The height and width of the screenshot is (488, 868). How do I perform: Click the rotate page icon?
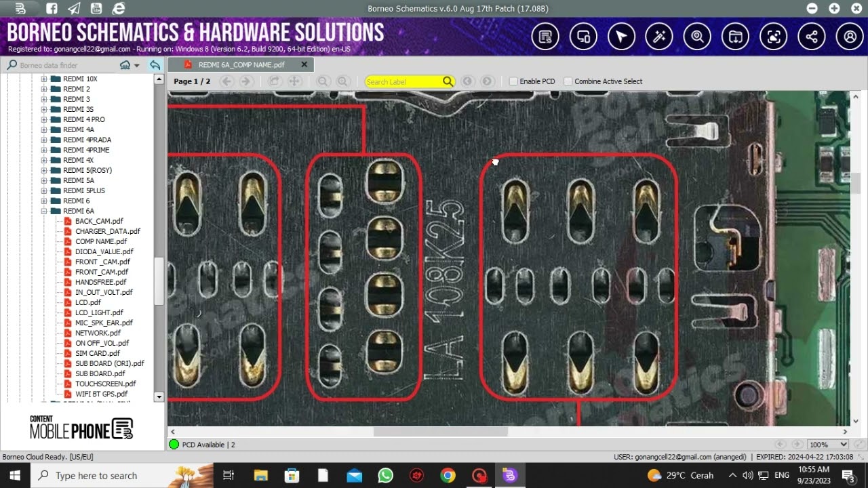275,81
